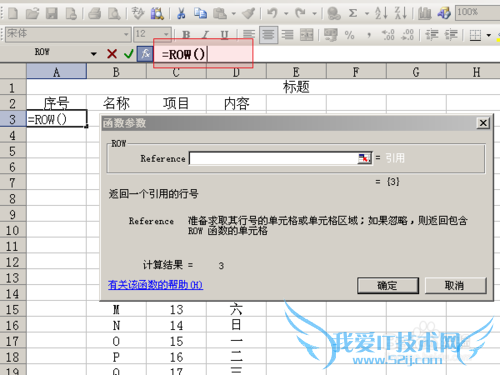Screen dimensions: 500x375
Task: Sort descending with Z-A icon
Action: pyautogui.click(x=400, y=14)
